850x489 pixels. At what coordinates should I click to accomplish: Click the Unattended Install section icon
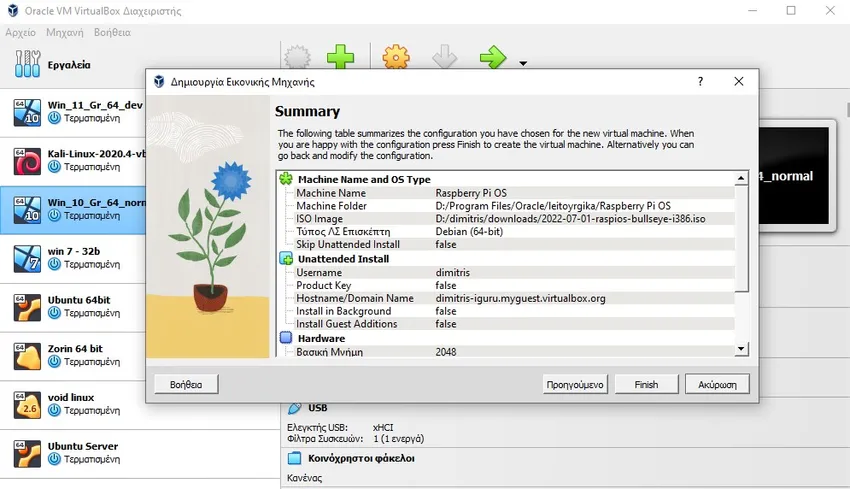(x=286, y=259)
